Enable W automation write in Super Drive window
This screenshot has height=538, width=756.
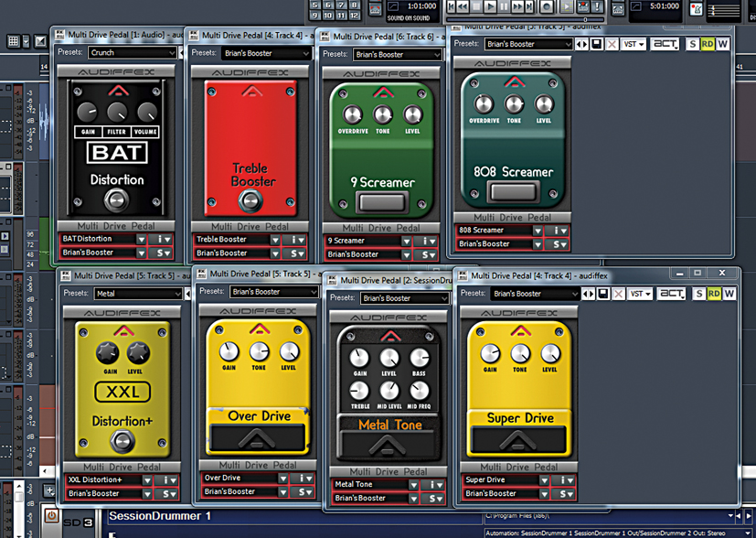729,294
